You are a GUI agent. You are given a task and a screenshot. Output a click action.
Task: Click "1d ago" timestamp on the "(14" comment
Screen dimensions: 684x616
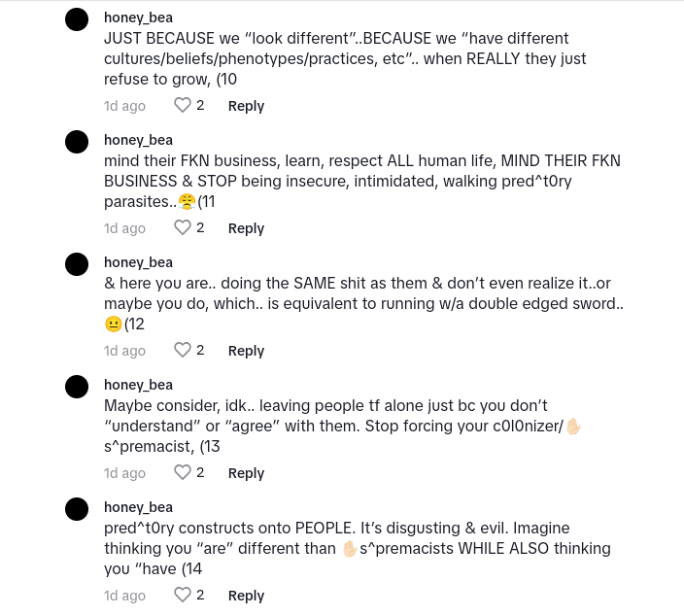tap(124, 595)
